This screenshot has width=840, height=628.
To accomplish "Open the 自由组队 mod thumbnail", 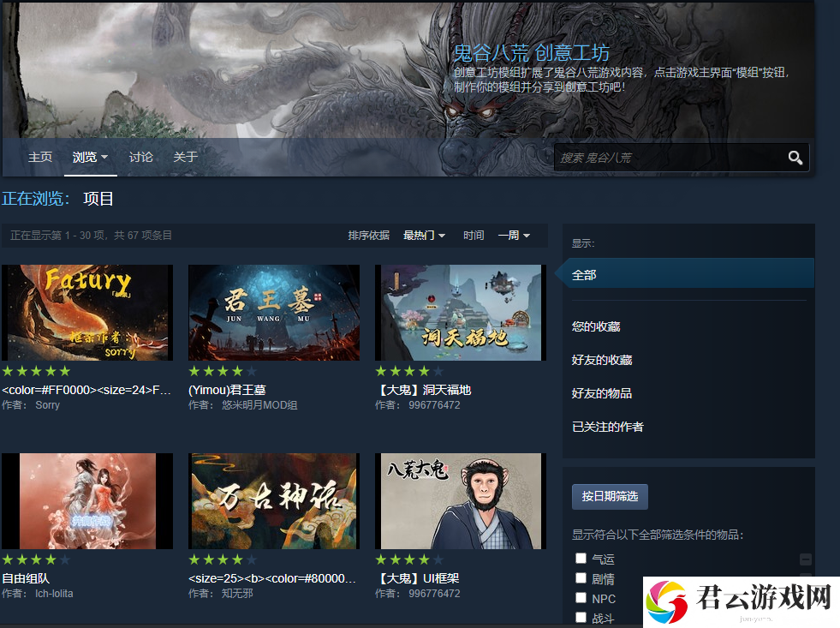I will (87, 501).
